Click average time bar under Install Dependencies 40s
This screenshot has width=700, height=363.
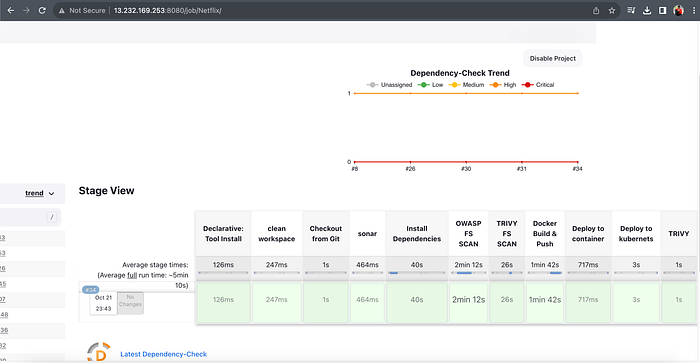(x=417, y=273)
